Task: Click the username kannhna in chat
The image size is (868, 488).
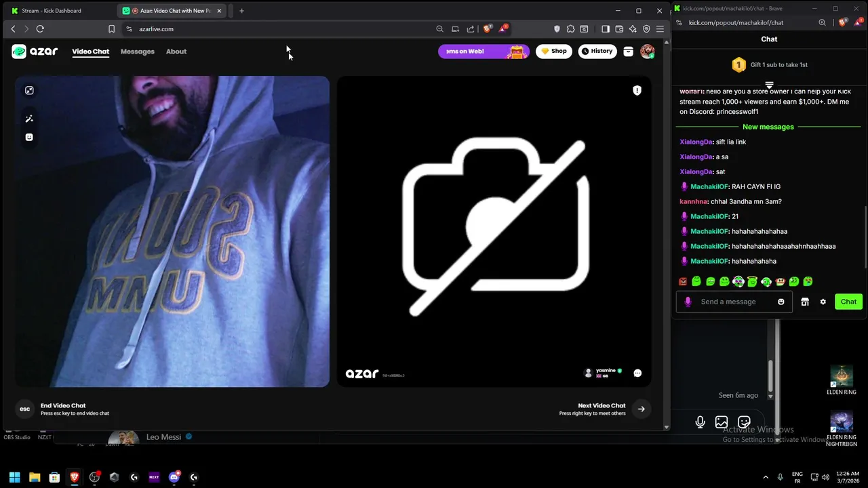Action: point(693,201)
